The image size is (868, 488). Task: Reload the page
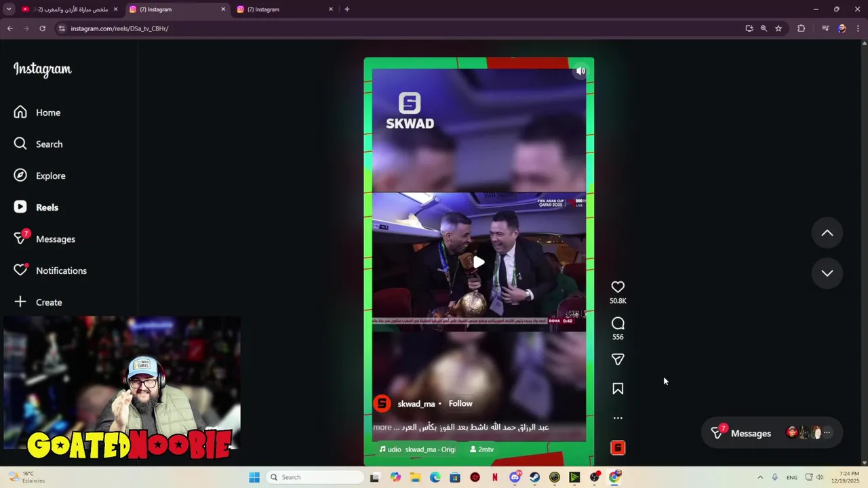tap(42, 28)
